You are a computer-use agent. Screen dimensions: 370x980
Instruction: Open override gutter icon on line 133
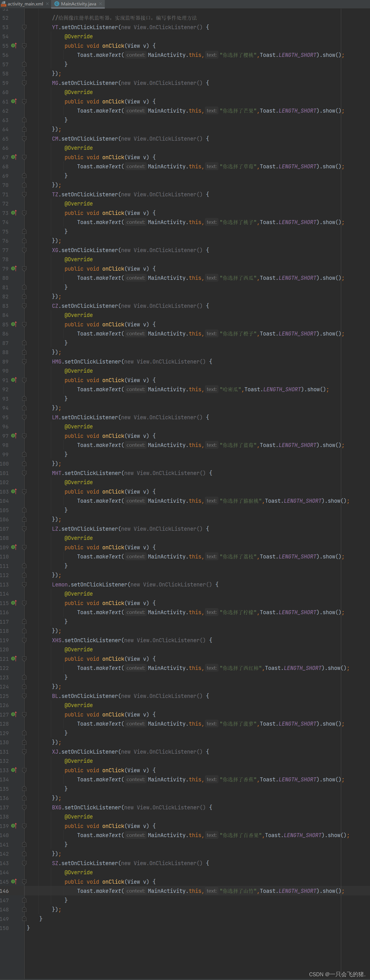click(x=14, y=770)
